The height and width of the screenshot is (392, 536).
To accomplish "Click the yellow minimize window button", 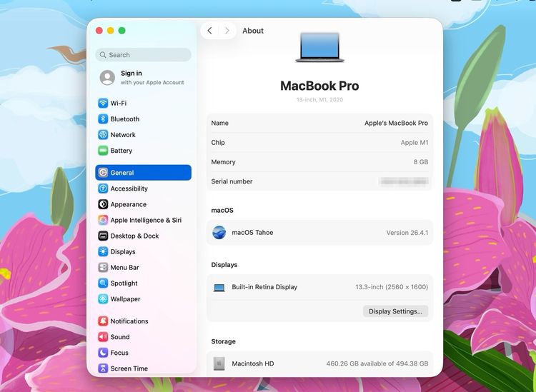I will point(110,31).
